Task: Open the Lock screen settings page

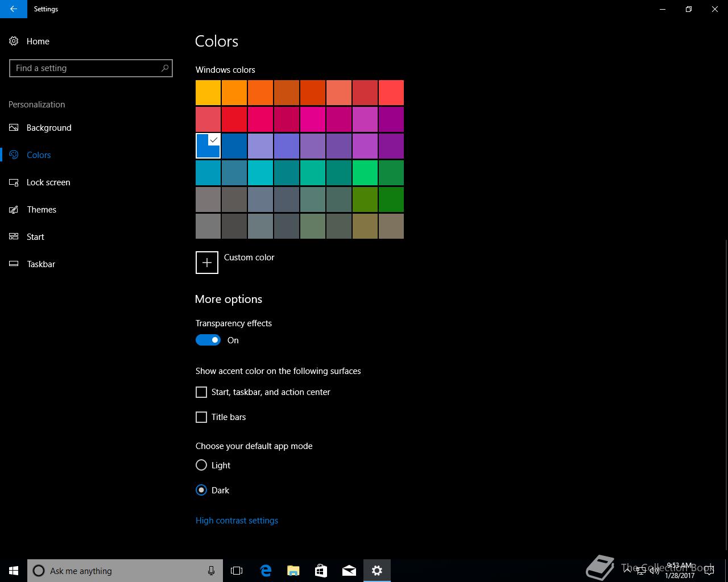Action: coord(48,182)
